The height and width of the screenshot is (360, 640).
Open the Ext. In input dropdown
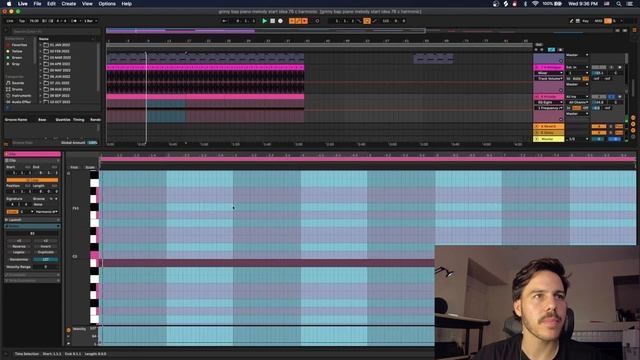pyautogui.click(x=577, y=67)
